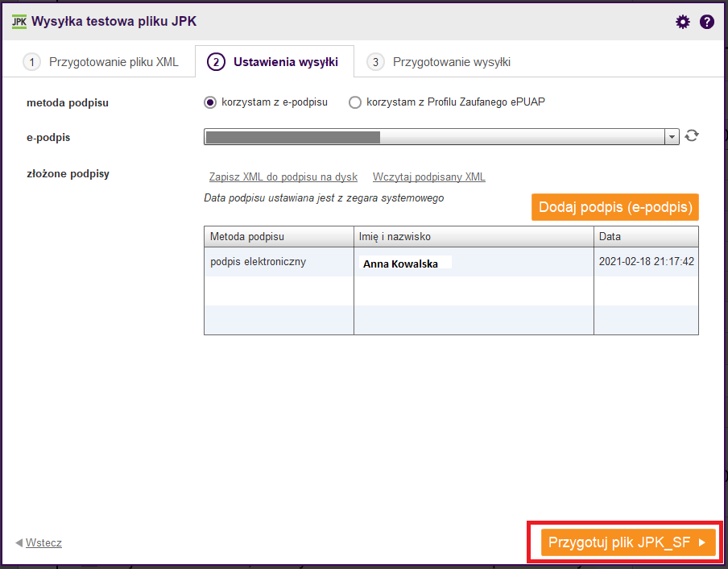Expand the e-podpis dropdown arrow
728x569 pixels.
tap(672, 137)
